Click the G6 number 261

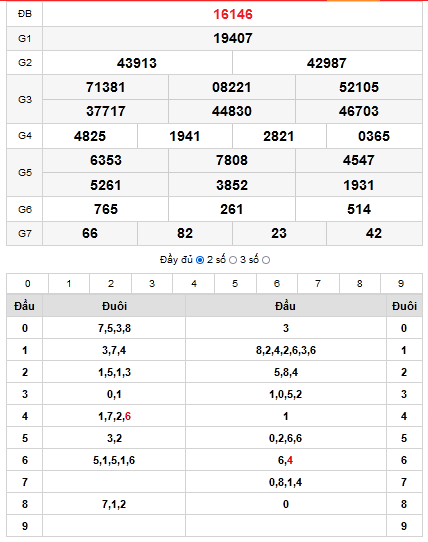click(232, 209)
